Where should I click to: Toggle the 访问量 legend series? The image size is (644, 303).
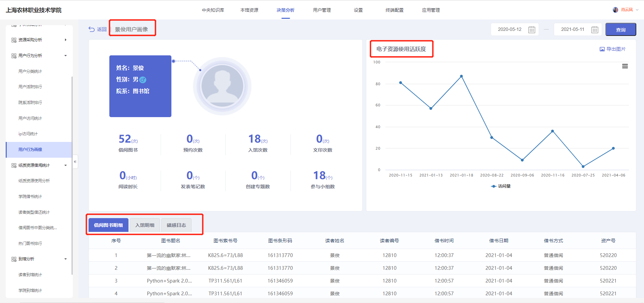500,186
